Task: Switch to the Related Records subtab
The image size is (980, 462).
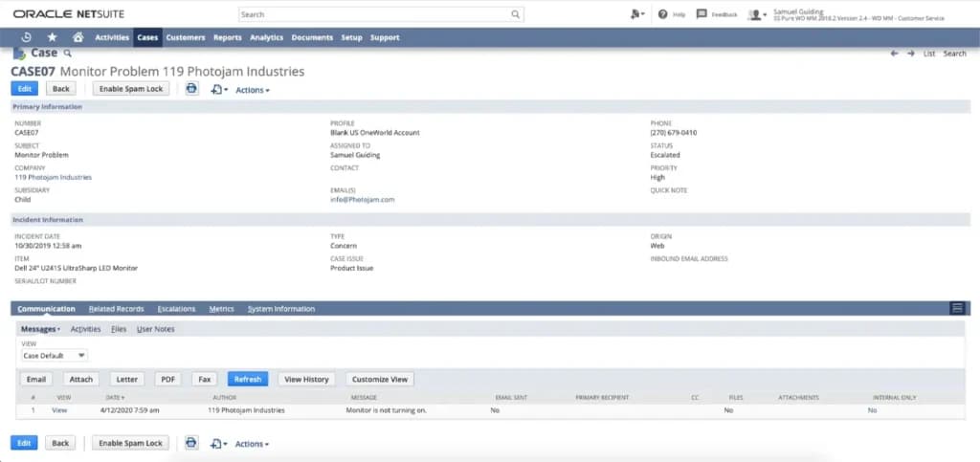Action: tap(116, 309)
